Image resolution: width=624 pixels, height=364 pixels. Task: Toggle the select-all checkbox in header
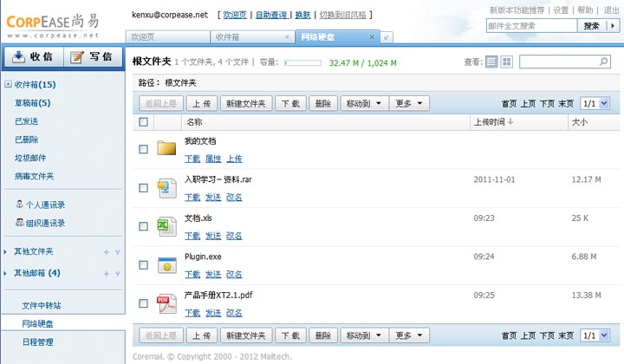144,122
